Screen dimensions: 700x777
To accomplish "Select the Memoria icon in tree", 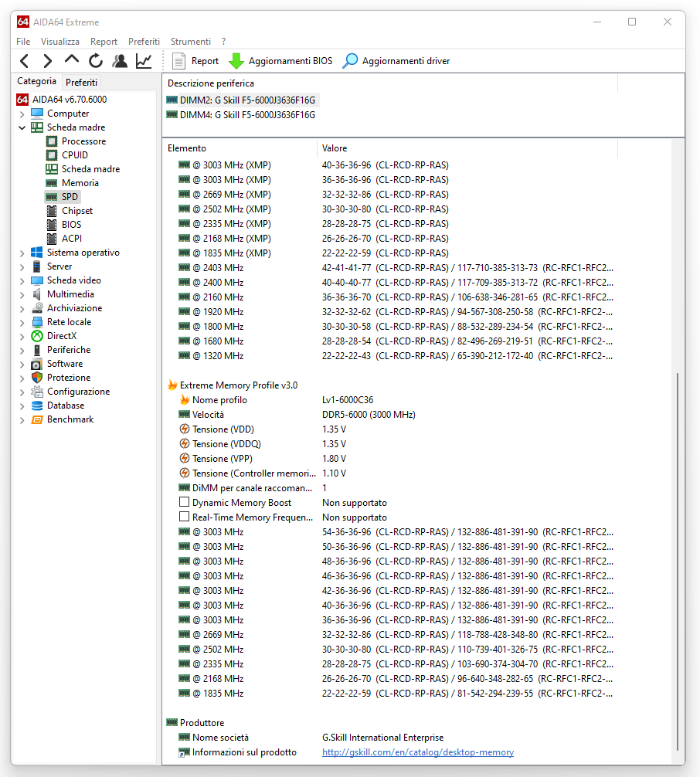I will tap(52, 183).
